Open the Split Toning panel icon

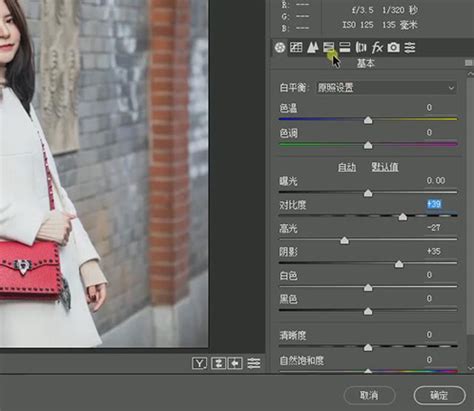pyautogui.click(x=345, y=47)
